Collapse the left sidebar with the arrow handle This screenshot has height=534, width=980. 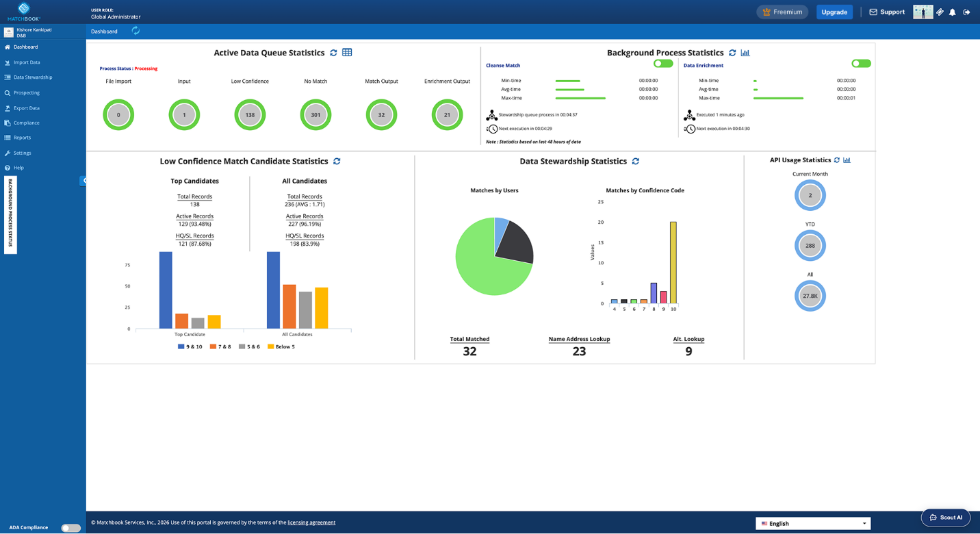pyautogui.click(x=83, y=181)
